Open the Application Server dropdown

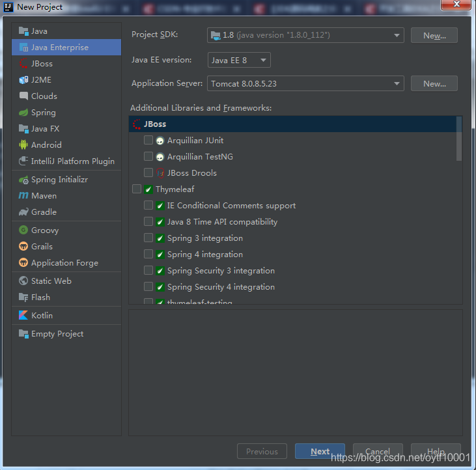tap(305, 83)
